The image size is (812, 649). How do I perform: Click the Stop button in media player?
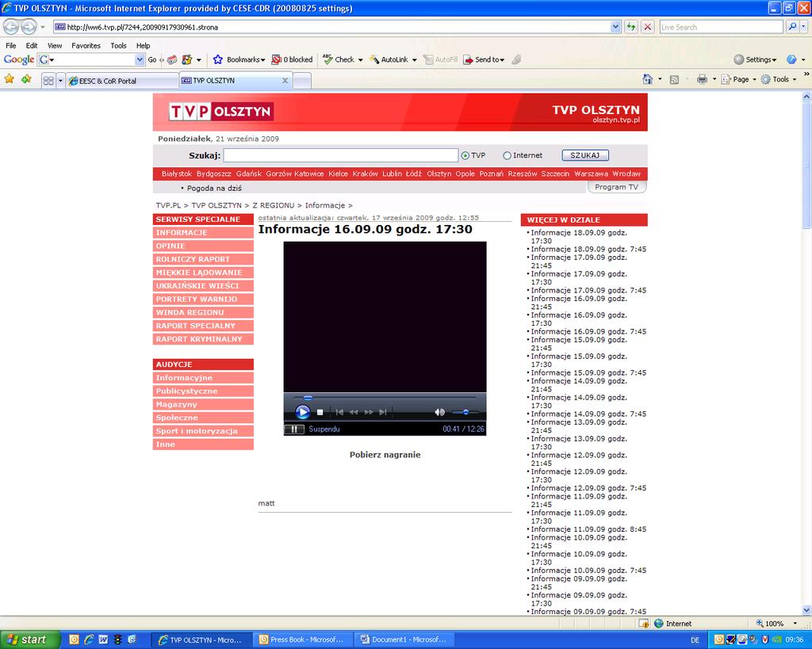[x=320, y=412]
